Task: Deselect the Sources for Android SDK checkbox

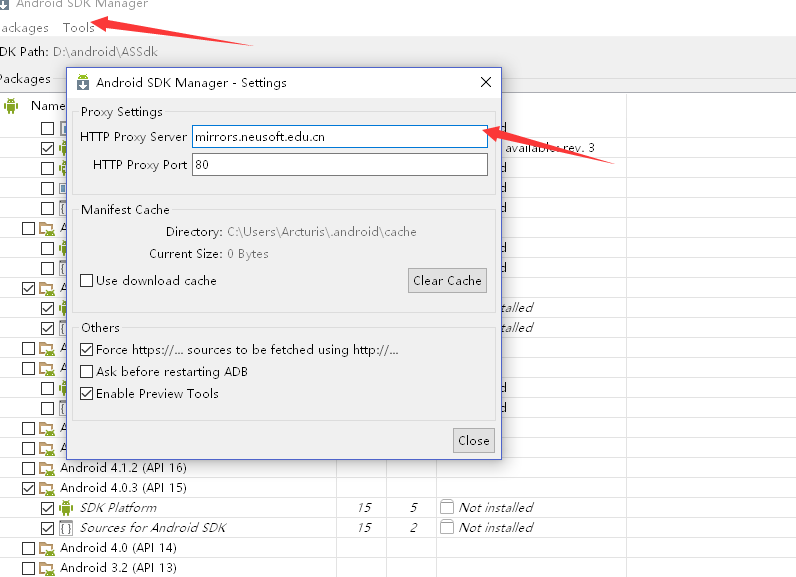Action: tap(47, 529)
